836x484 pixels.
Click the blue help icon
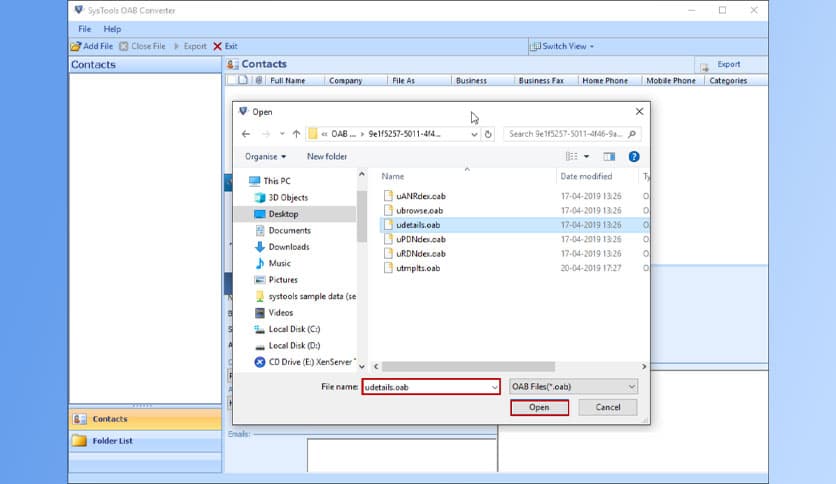pyautogui.click(x=633, y=156)
